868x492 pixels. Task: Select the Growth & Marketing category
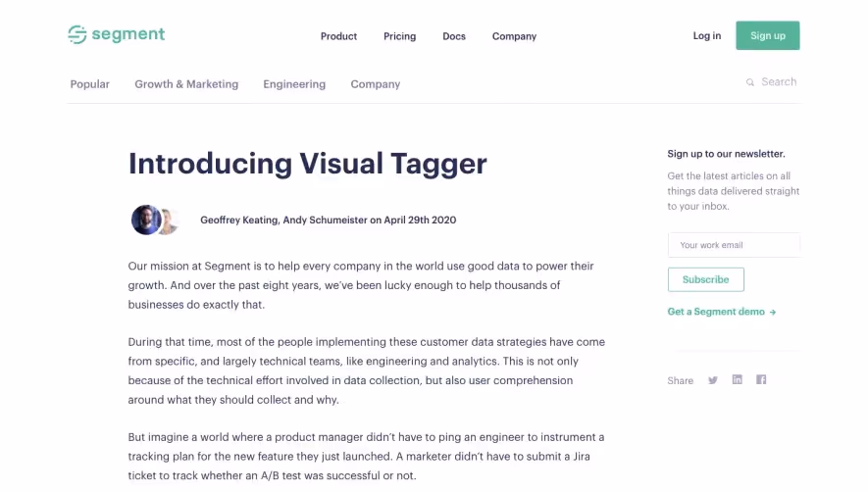click(186, 84)
